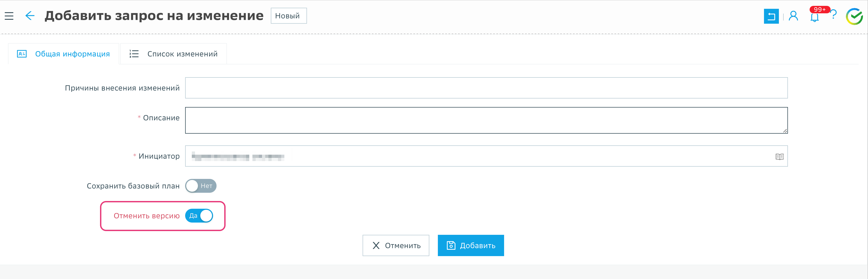The image size is (868, 279).
Task: Open the hamburger navigation menu
Action: point(9,16)
